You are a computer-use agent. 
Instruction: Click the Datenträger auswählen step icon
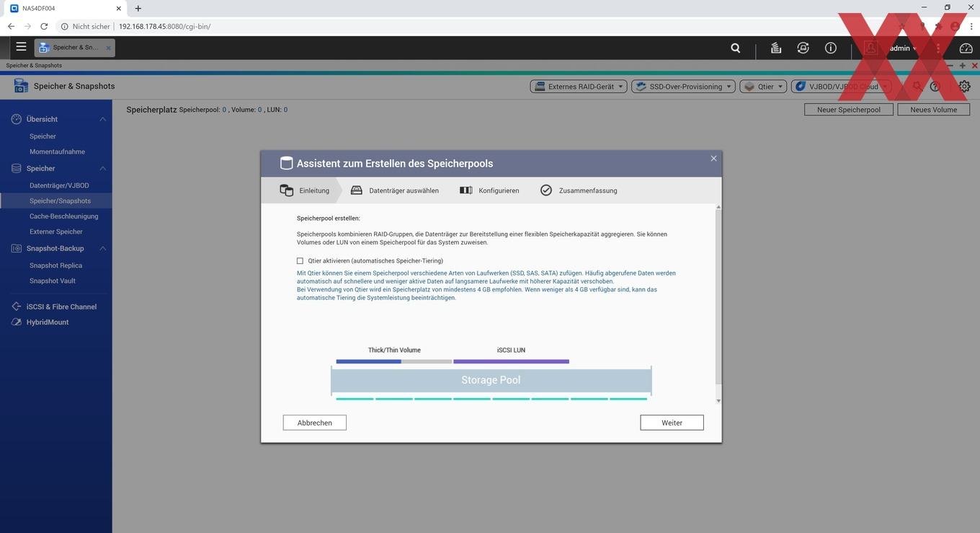[356, 190]
